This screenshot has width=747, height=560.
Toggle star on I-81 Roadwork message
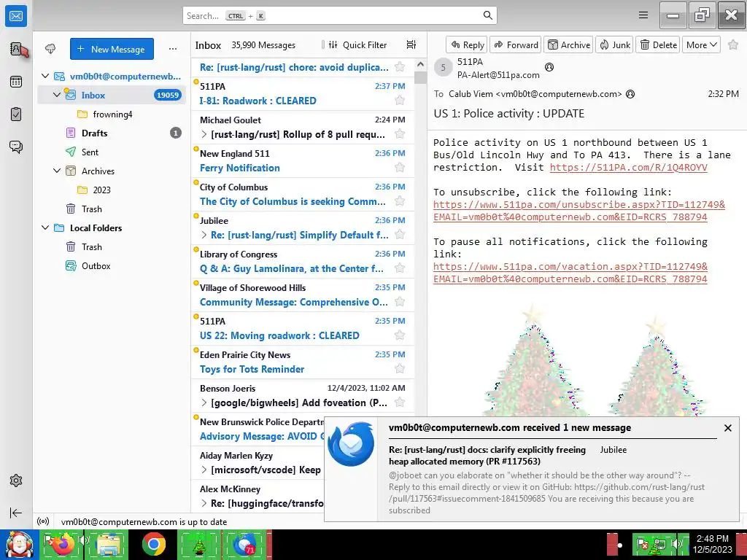(400, 101)
